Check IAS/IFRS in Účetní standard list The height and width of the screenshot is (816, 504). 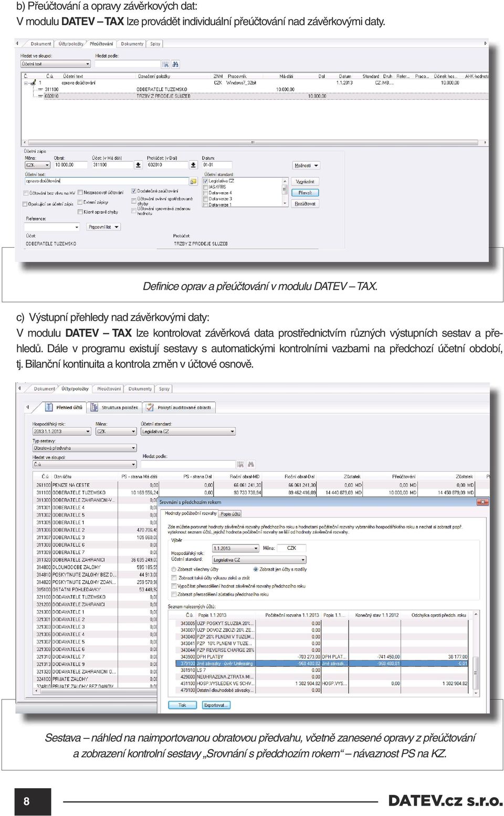point(206,187)
